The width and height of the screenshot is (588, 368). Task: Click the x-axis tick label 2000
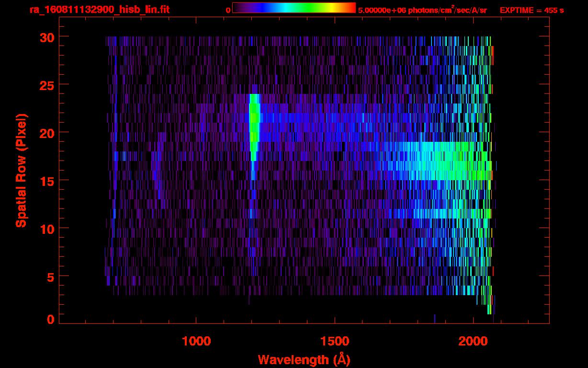pos(473,341)
